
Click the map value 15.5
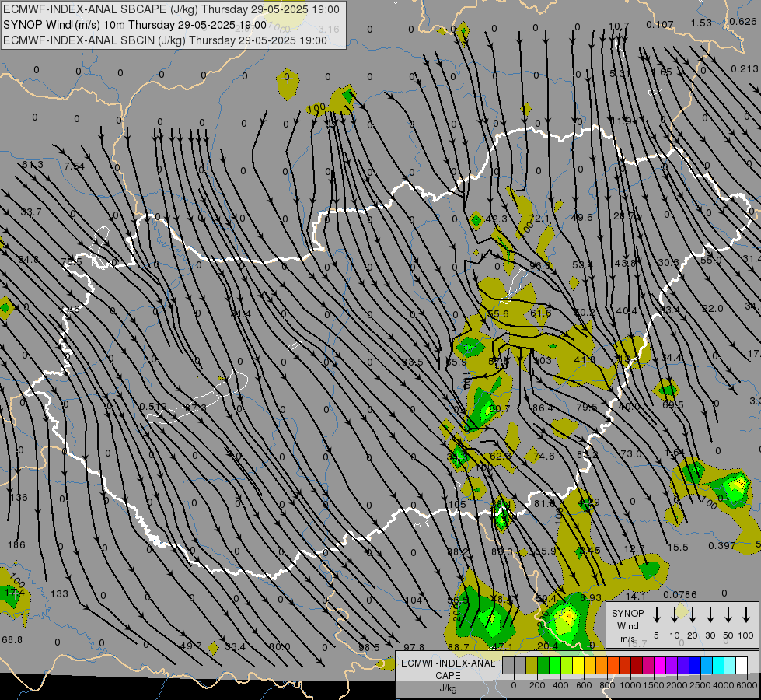click(678, 548)
